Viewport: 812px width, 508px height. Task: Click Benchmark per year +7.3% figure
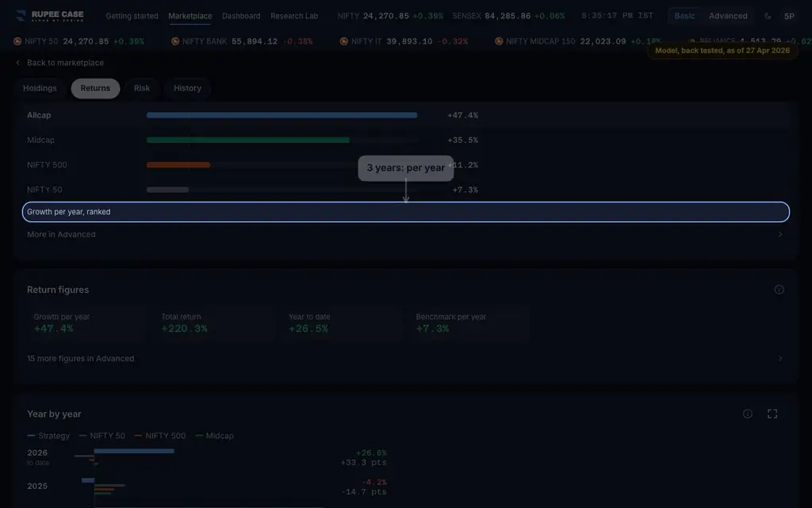[x=432, y=329]
